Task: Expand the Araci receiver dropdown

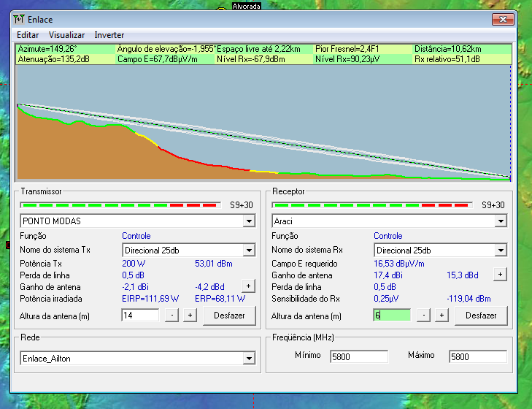Action: pyautogui.click(x=501, y=221)
